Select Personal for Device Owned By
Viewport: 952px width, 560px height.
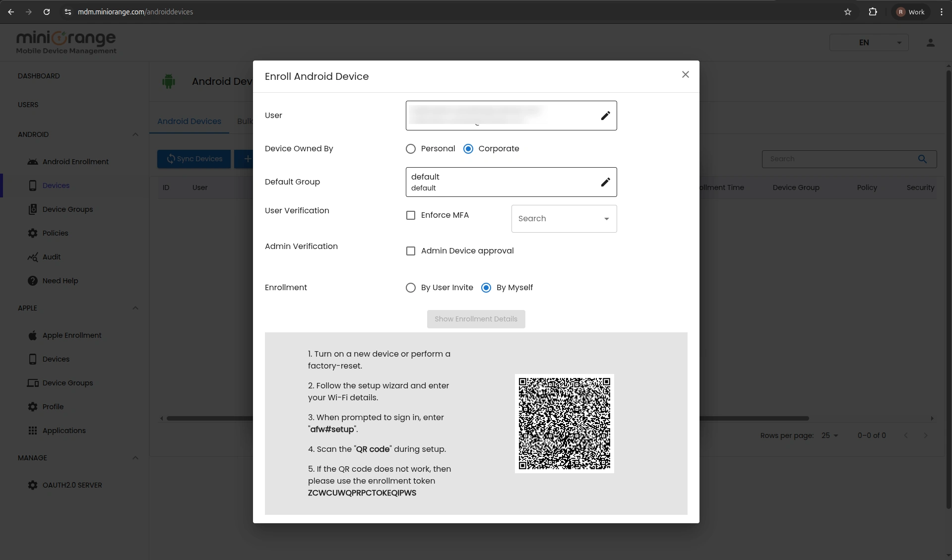tap(411, 148)
